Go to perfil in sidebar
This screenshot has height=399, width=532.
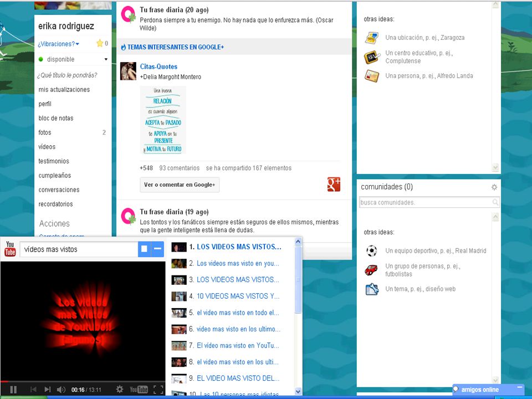coord(45,104)
